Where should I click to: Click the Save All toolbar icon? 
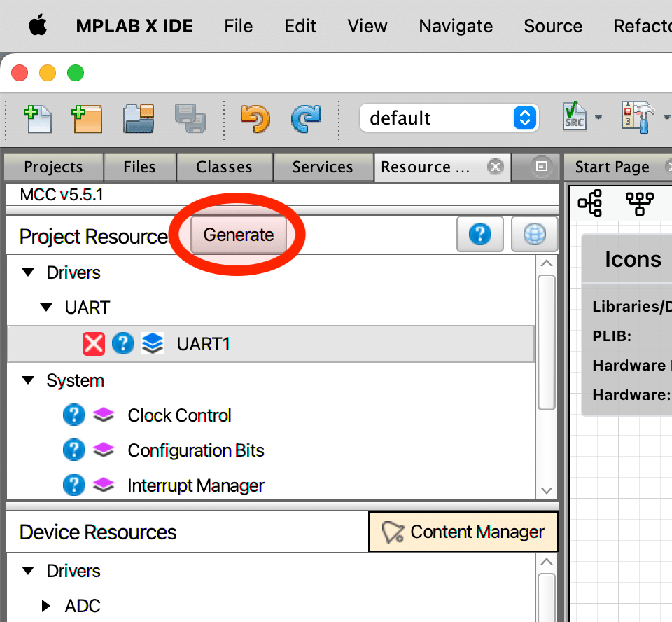tap(190, 118)
